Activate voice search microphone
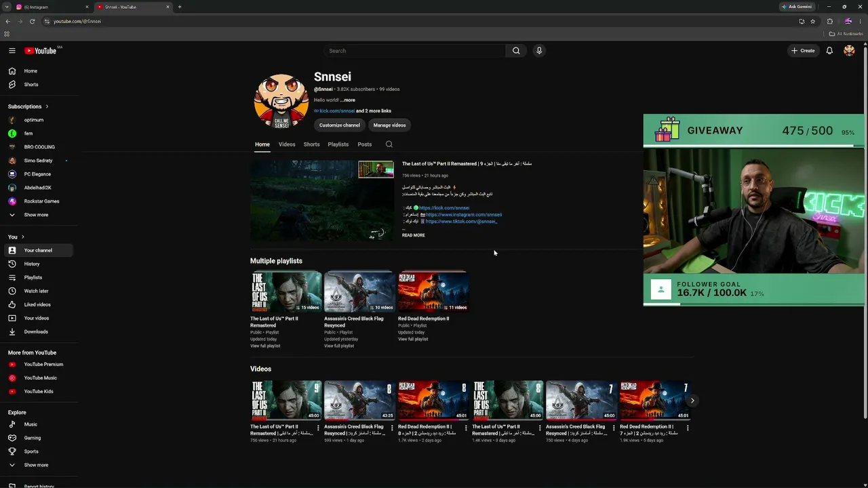The image size is (868, 488). click(539, 51)
